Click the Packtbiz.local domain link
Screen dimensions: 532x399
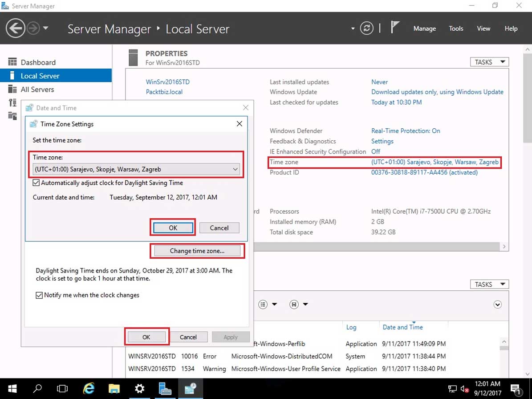[164, 92]
